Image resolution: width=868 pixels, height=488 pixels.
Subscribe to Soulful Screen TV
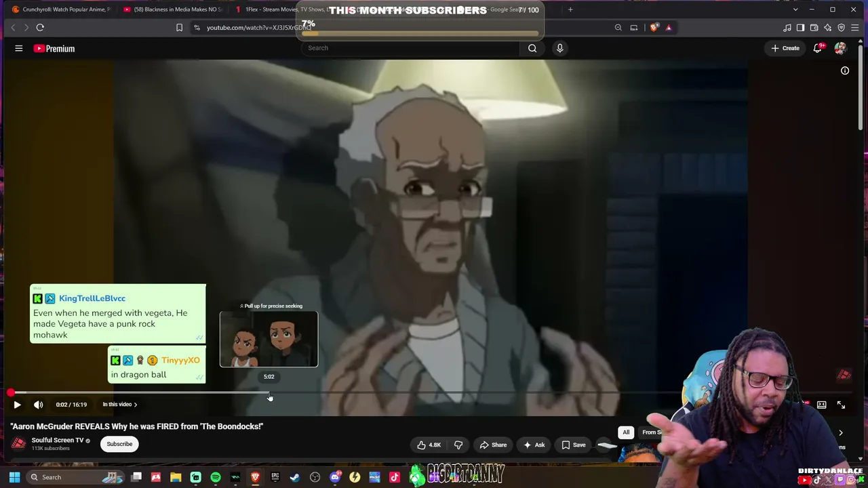tap(119, 444)
